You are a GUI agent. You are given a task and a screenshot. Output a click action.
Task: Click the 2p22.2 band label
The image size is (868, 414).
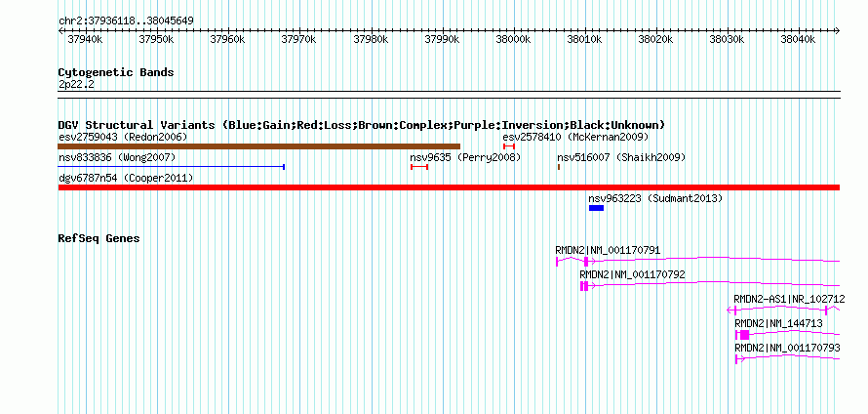pos(76,85)
